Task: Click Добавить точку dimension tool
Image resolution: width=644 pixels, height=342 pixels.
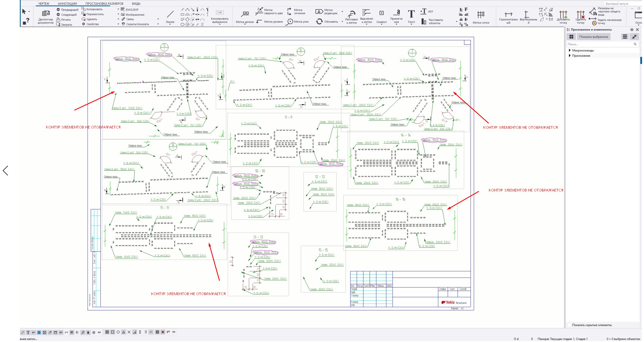Action: point(563,15)
